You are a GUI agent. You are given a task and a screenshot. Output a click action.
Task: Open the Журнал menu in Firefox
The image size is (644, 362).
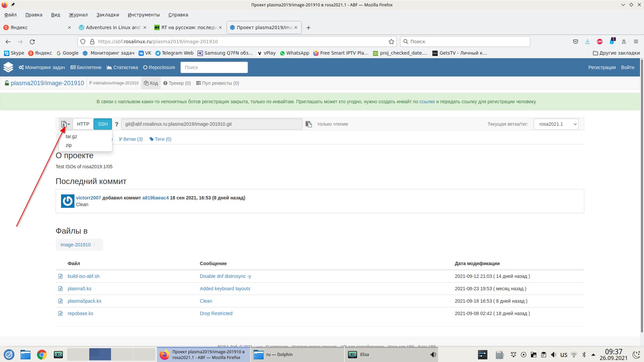pos(78,15)
